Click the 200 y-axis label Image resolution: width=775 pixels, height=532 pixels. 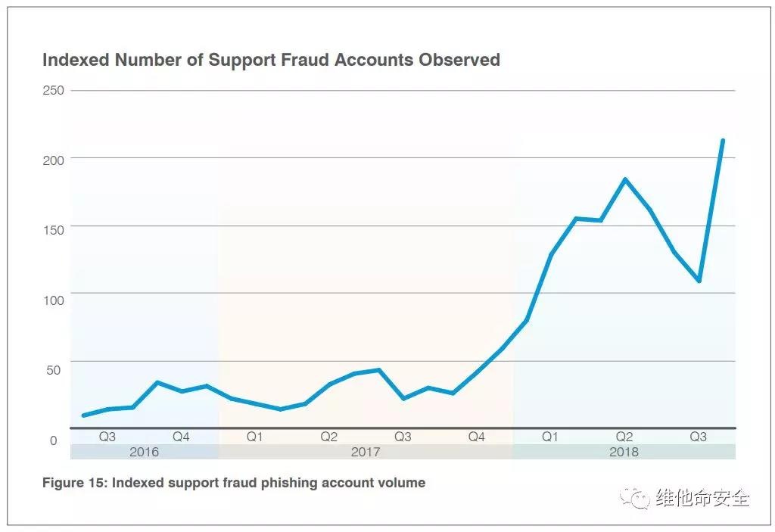point(53,159)
